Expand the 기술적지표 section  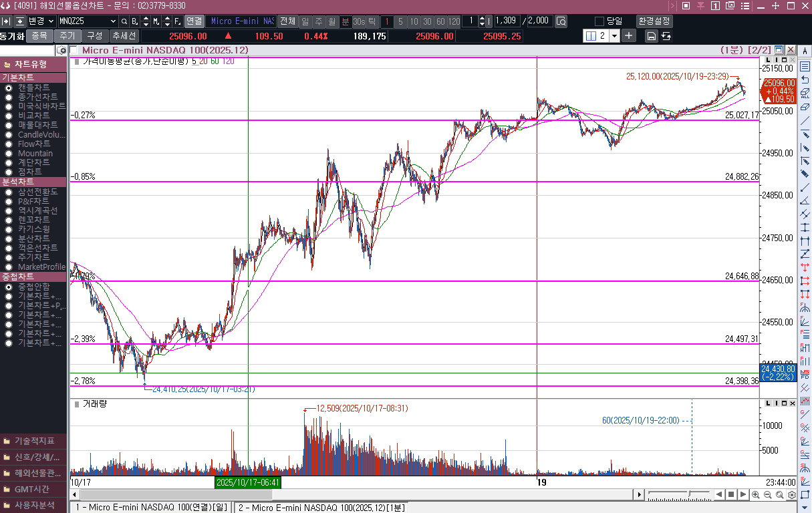[x=33, y=441]
